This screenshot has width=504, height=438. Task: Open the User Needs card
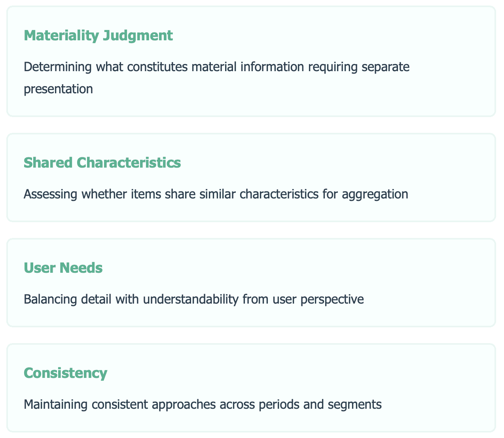pyautogui.click(x=251, y=283)
